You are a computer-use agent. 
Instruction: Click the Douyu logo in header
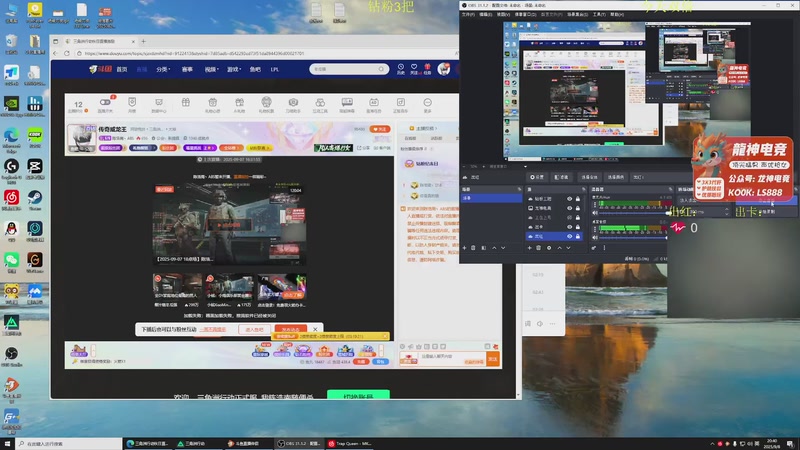(101, 69)
